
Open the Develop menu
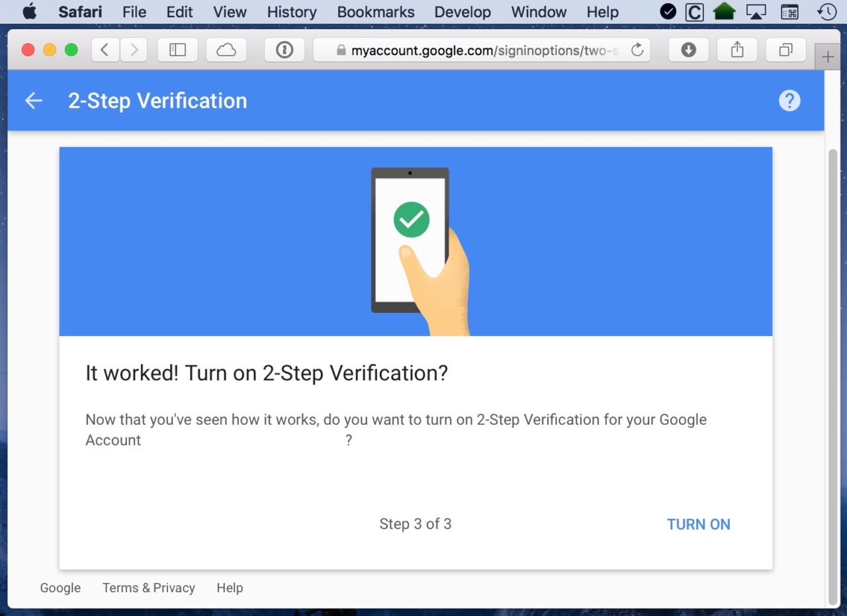coord(463,12)
